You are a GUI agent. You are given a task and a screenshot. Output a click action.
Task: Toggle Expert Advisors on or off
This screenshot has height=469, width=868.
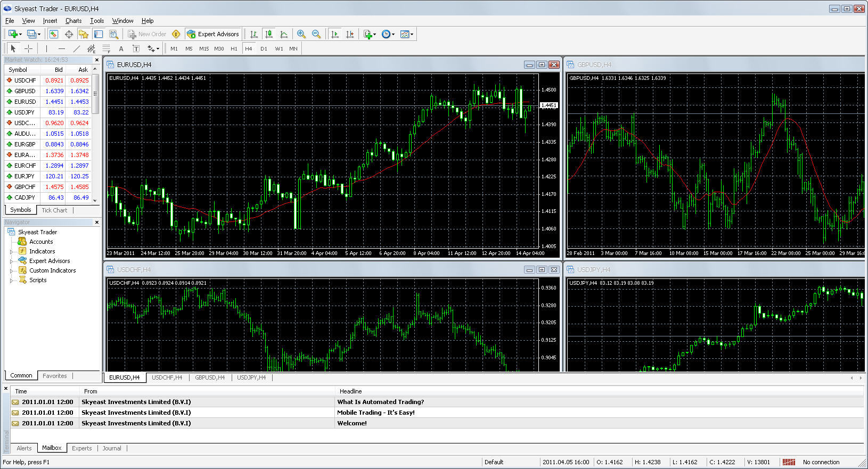coord(213,34)
